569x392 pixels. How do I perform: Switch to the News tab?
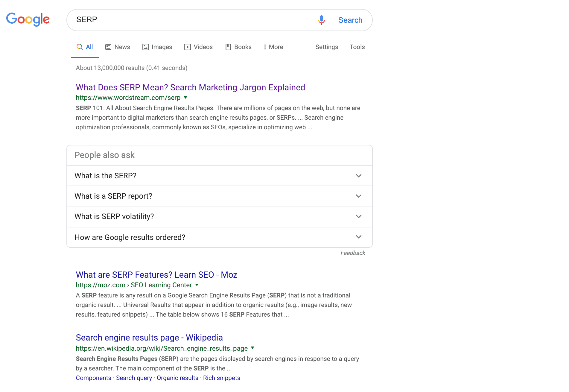[118, 47]
